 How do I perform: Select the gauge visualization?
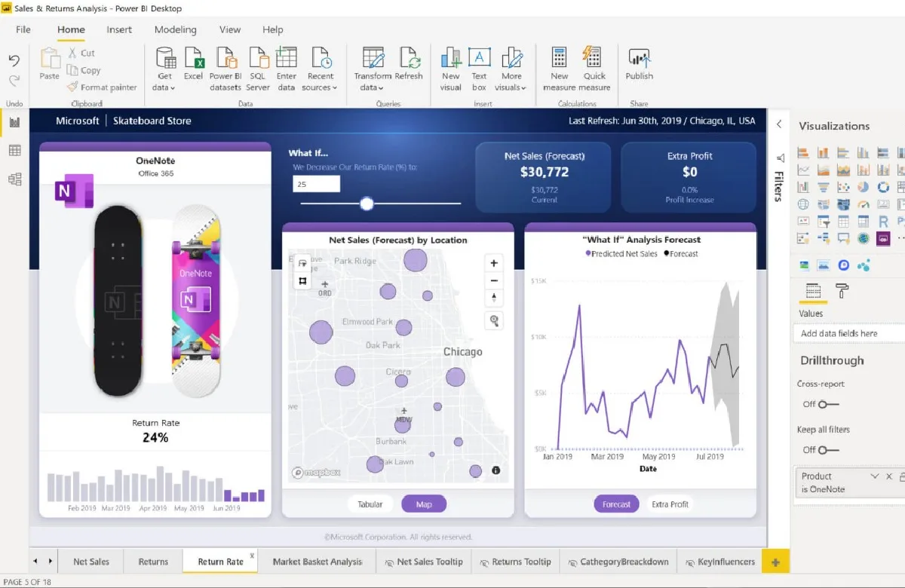(863, 204)
